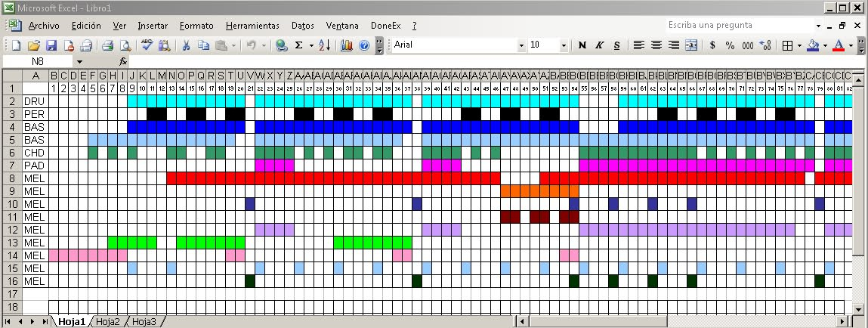
Task: Apply Percent style with the % icon
Action: [x=731, y=45]
